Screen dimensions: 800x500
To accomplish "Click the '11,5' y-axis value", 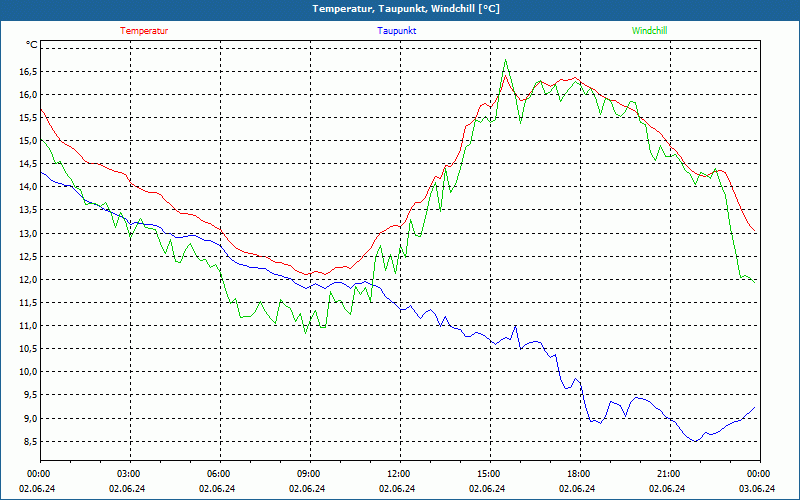I will [x=28, y=303].
